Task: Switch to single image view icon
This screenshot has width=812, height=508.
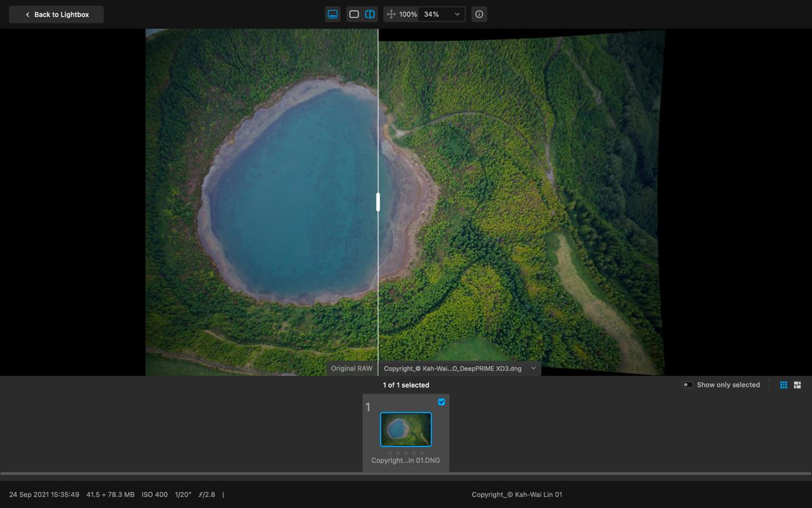Action: click(354, 14)
